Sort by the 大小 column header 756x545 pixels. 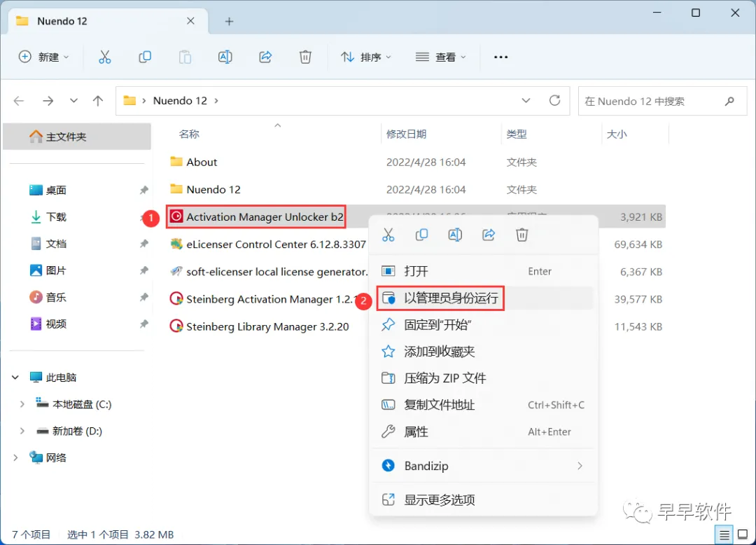(x=617, y=134)
